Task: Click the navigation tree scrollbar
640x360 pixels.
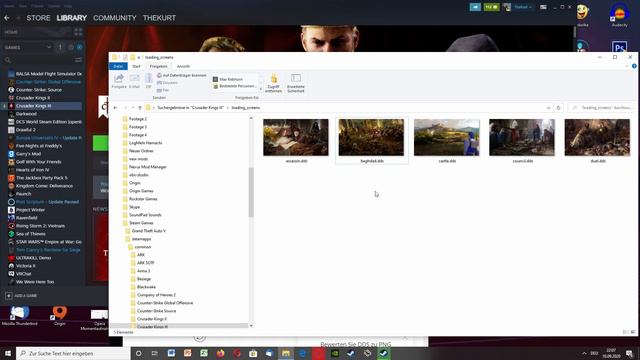Action: coord(251,192)
